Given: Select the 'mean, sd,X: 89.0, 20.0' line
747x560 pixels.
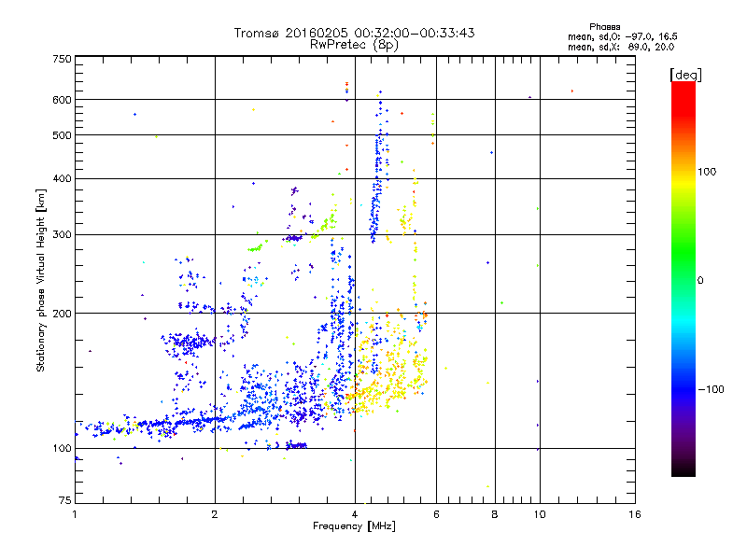Looking at the screenshot, I should click(621, 47).
